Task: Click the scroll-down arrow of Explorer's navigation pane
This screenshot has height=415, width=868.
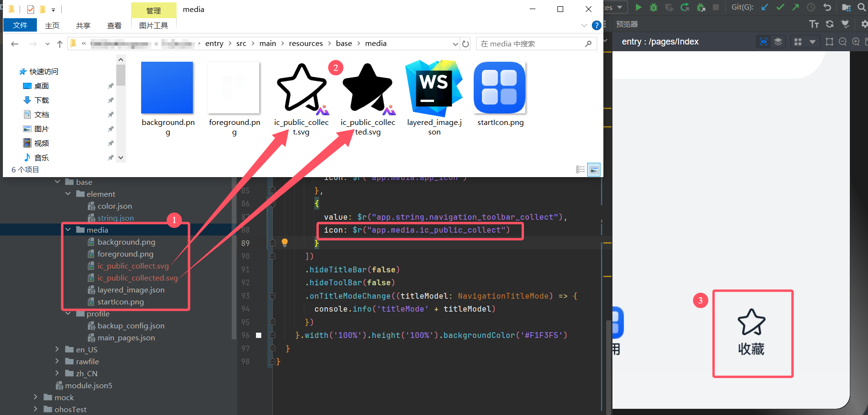Action: (121, 157)
